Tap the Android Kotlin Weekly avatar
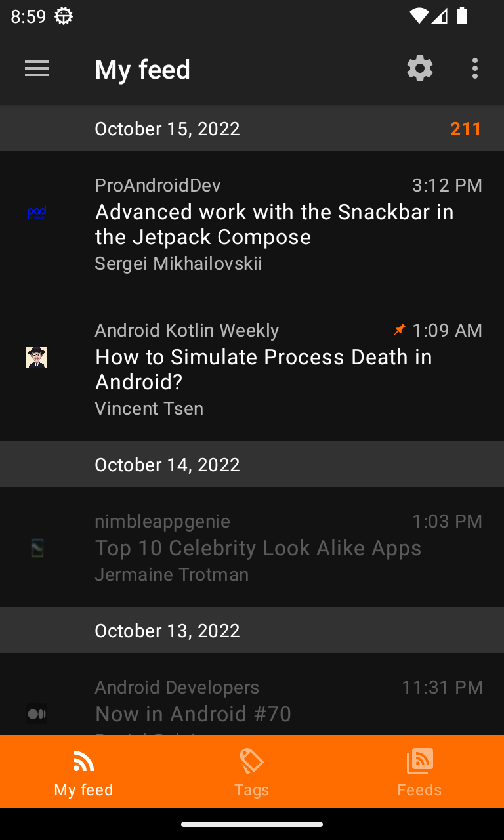504x840 pixels. [x=37, y=357]
